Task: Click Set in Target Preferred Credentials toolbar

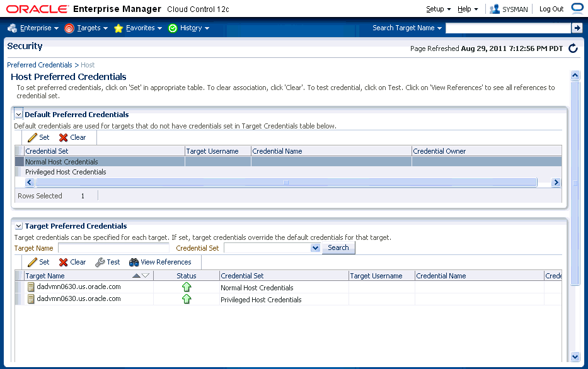Action: tap(38, 262)
